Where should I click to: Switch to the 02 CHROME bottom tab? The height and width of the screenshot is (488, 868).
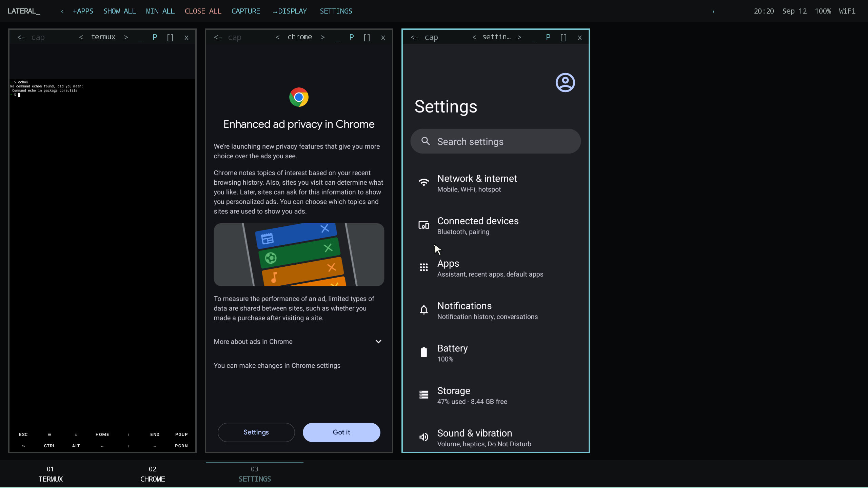(x=153, y=474)
